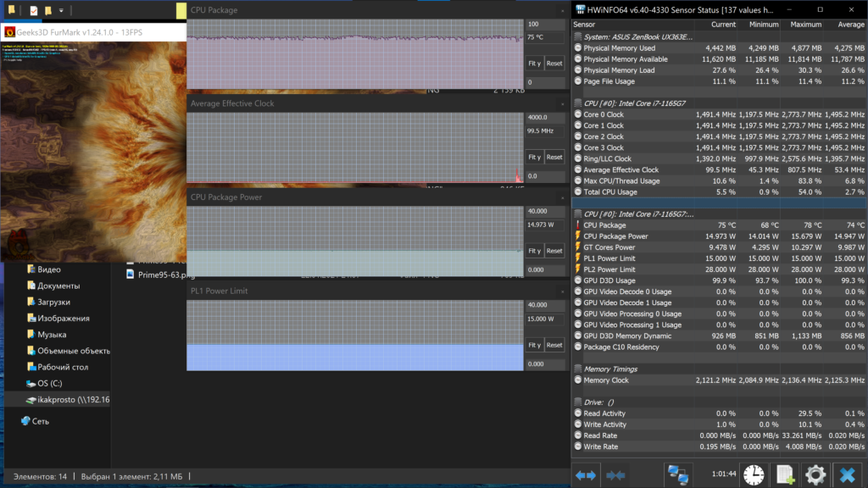Click the Current column header
868x488 pixels.
pos(723,25)
